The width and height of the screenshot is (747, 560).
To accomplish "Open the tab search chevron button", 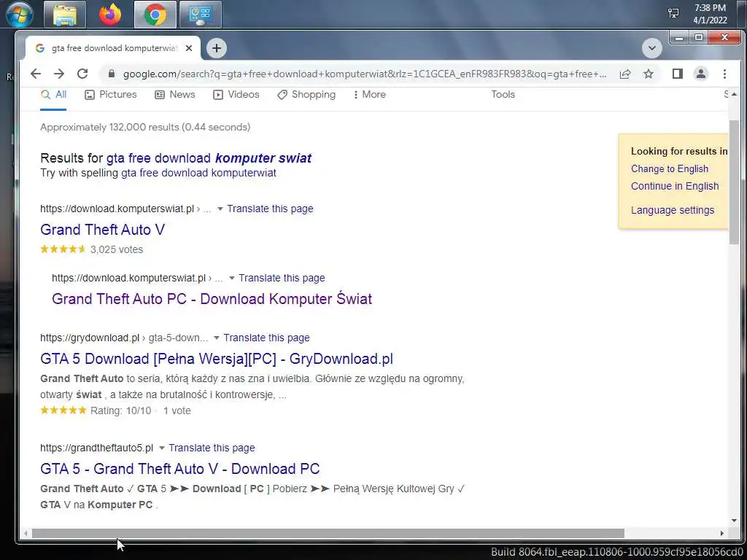I will (651, 48).
